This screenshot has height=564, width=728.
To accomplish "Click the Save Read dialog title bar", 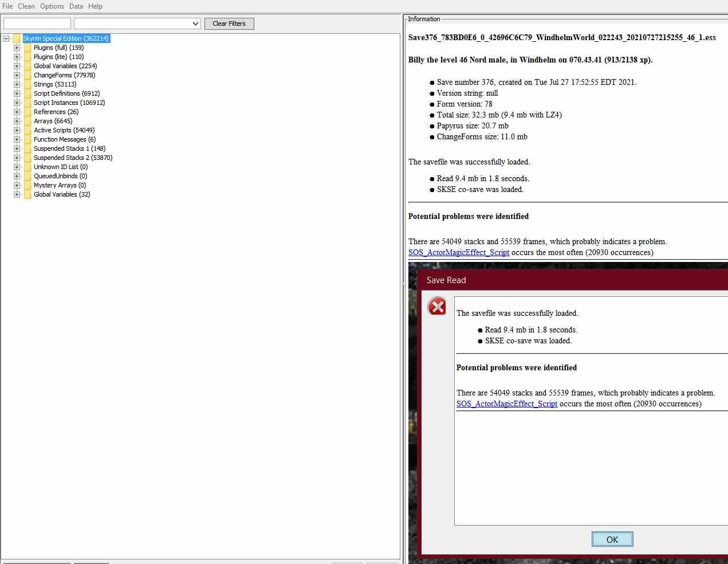I will click(573, 280).
